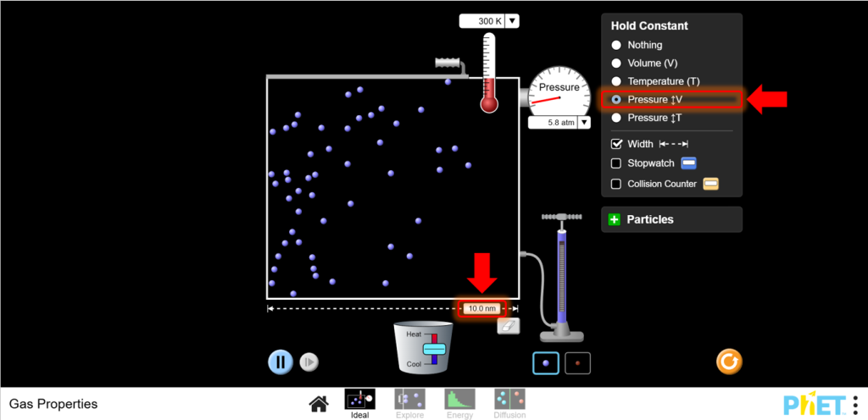The height and width of the screenshot is (420, 868).
Task: Switch to the Energy screen
Action: pyautogui.click(x=459, y=403)
